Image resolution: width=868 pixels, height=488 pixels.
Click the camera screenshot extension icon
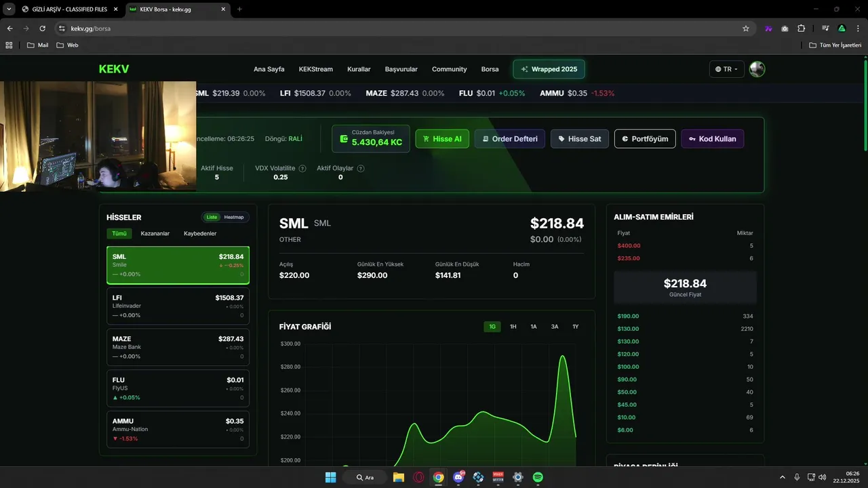click(785, 28)
